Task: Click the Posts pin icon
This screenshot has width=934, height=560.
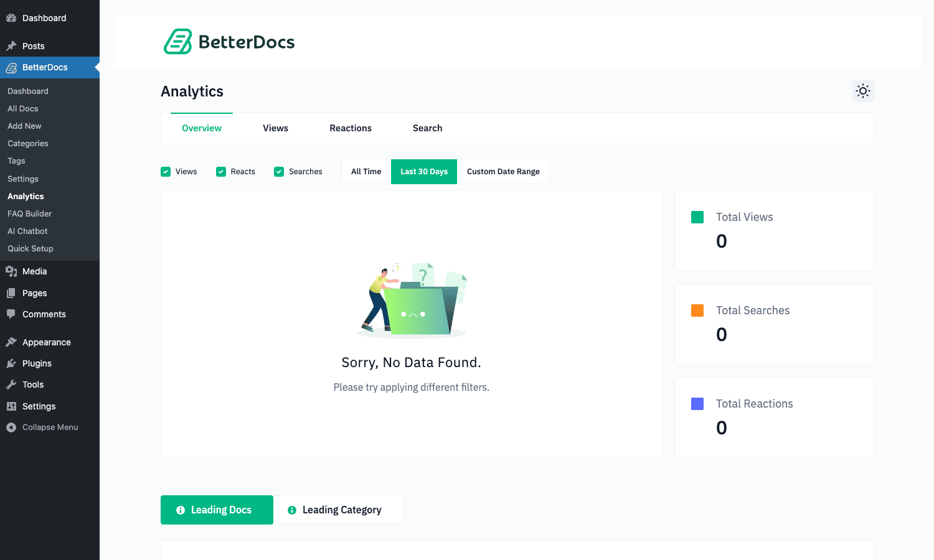Action: click(11, 46)
